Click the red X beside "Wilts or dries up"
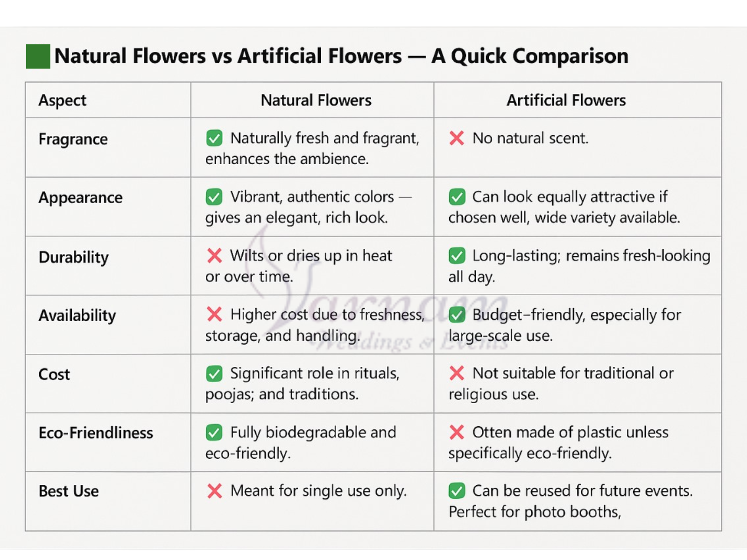Image resolution: width=747 pixels, height=560 pixels. [x=214, y=256]
